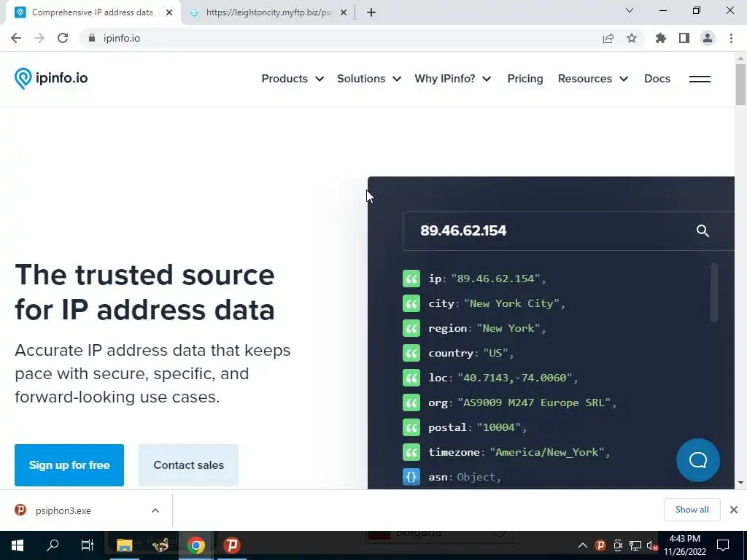Go back to the previous page

(16, 38)
